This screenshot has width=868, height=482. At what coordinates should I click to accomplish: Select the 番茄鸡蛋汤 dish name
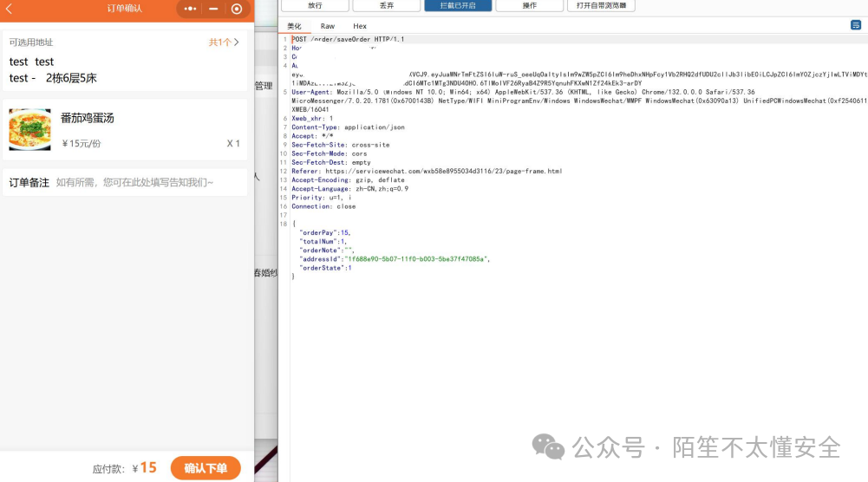[87, 118]
